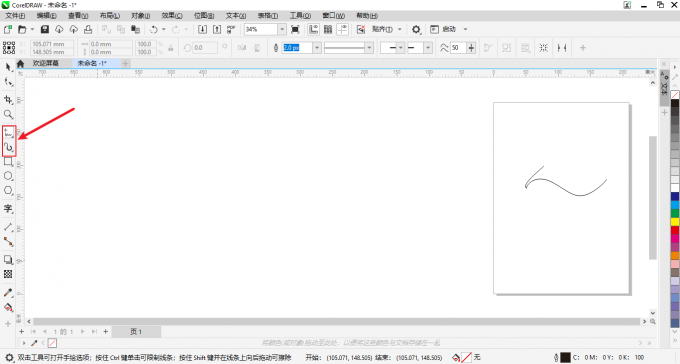Open the 编辑 menu
The height and width of the screenshot is (364, 680).
(46, 16)
